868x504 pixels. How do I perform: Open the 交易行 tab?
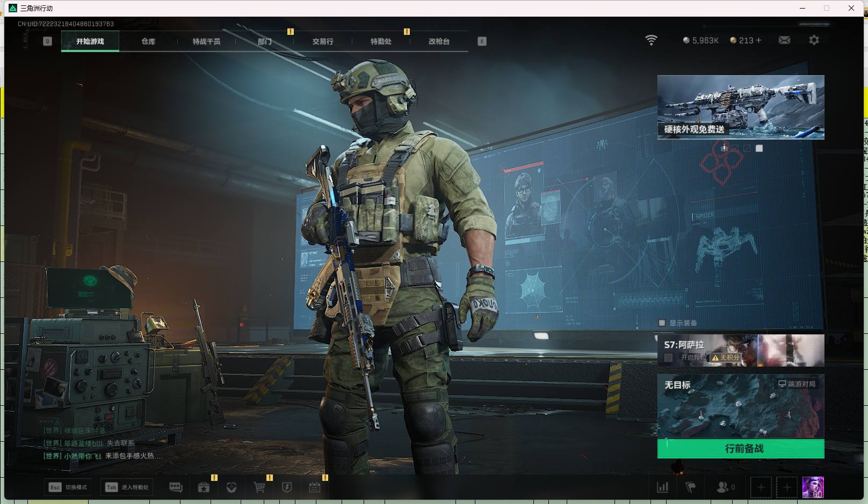coord(323,41)
